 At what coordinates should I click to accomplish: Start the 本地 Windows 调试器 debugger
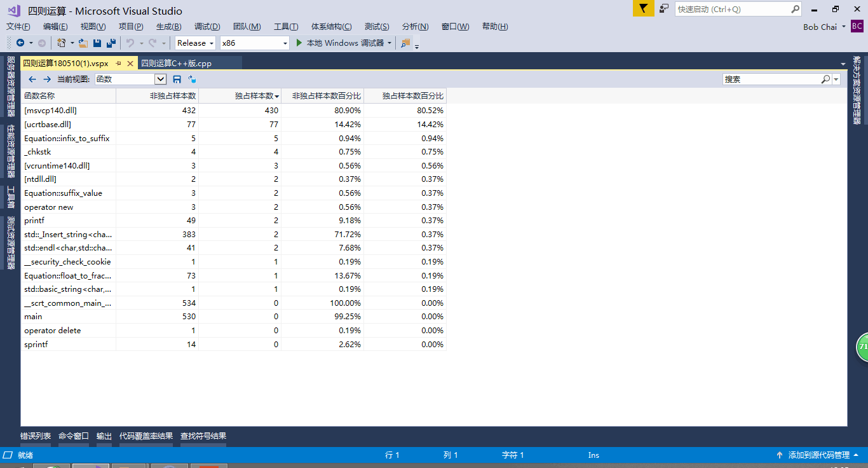coord(341,43)
